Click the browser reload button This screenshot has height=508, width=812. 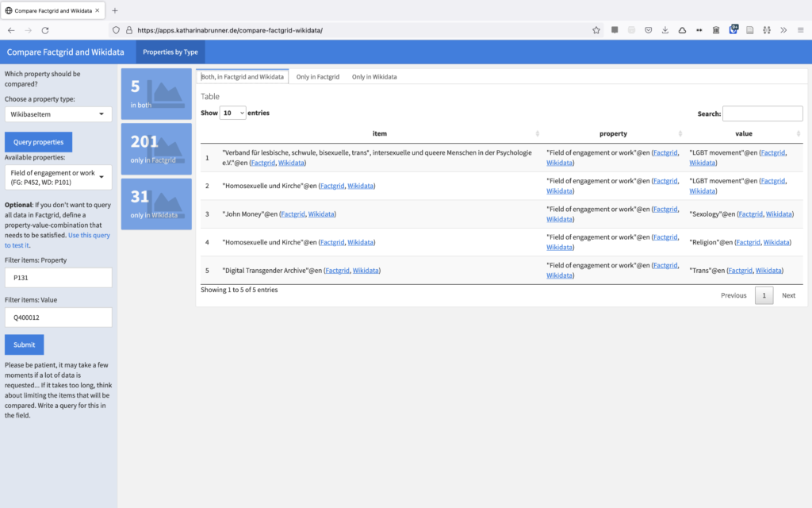pos(45,30)
